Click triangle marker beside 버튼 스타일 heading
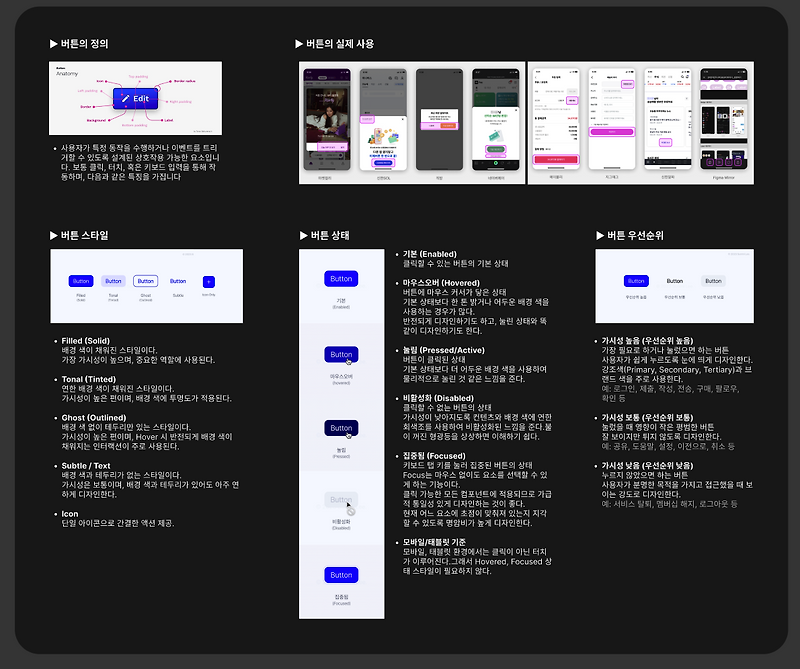Viewport: 800px width, 669px height. [54, 235]
